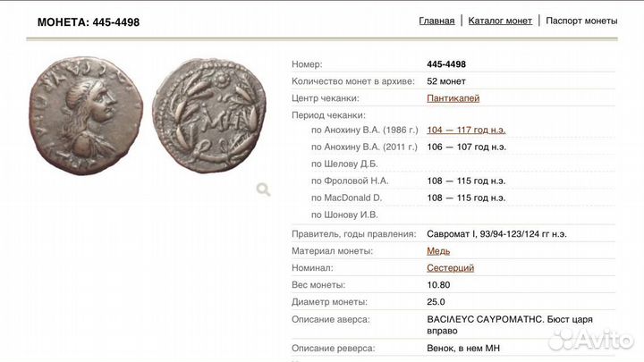Click the label Материал монеты:
The image size is (644, 362).
click(x=332, y=251)
